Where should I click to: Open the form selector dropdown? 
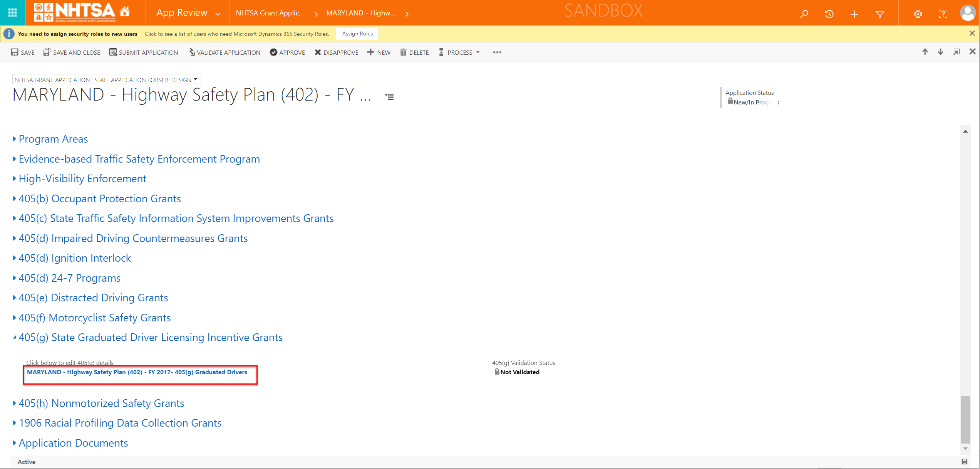point(196,79)
